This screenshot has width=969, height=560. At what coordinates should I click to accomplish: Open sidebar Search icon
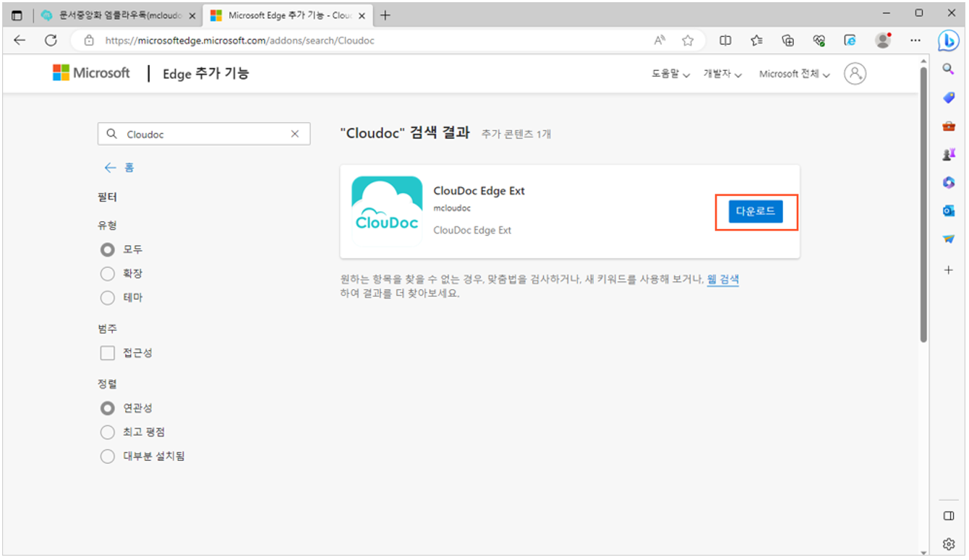click(x=949, y=68)
